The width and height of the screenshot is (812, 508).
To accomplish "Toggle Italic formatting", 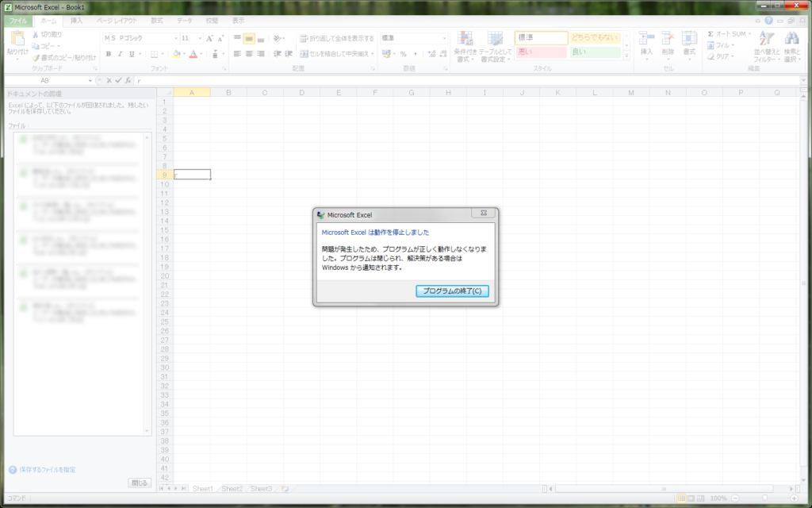I will 120,54.
